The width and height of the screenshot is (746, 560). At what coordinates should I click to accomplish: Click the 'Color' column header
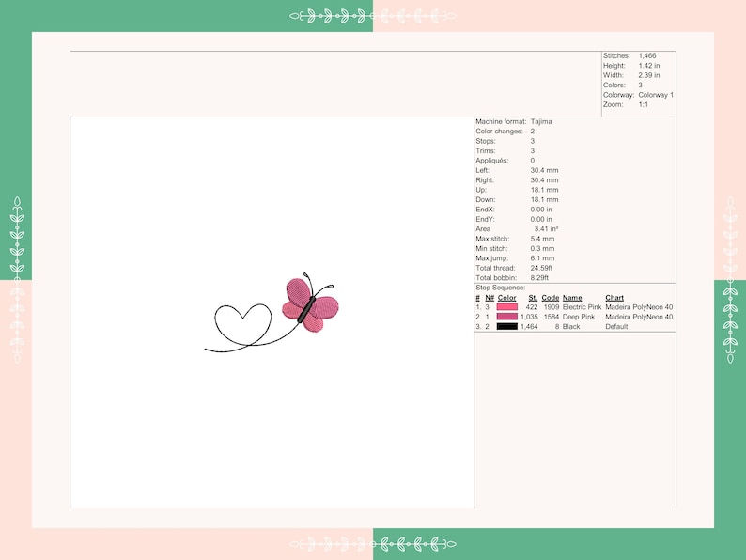tap(506, 297)
